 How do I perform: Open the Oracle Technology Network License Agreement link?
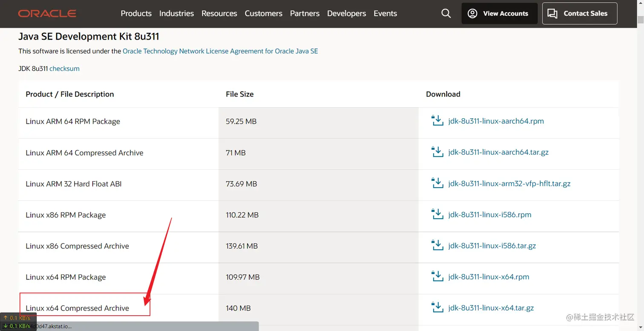[x=220, y=51]
